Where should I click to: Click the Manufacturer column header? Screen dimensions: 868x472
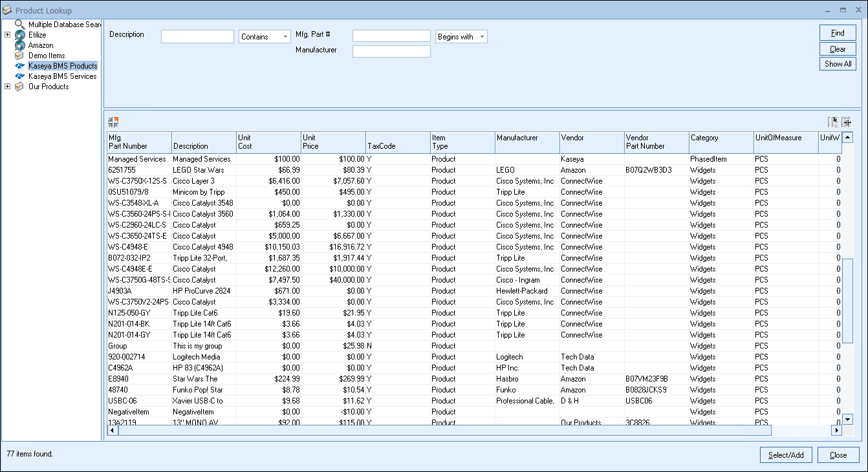527,142
